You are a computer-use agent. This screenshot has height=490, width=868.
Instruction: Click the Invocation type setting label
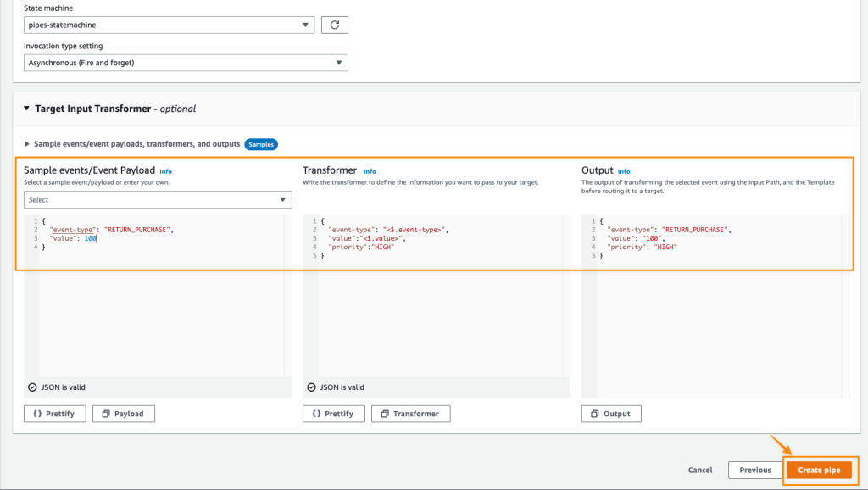click(63, 46)
